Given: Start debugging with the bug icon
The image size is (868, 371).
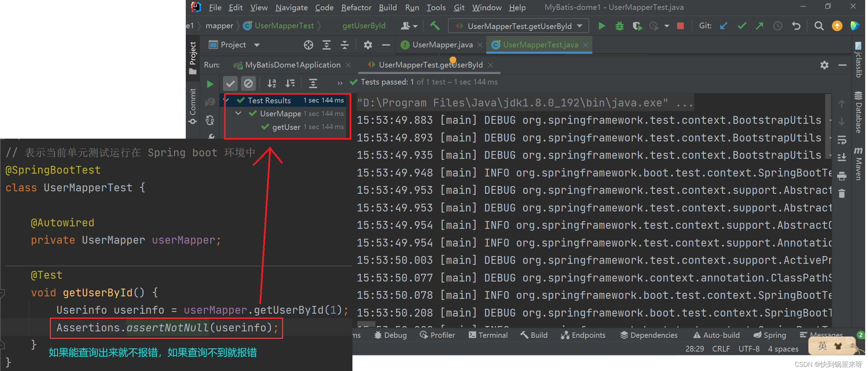Looking at the screenshot, I should pos(619,26).
